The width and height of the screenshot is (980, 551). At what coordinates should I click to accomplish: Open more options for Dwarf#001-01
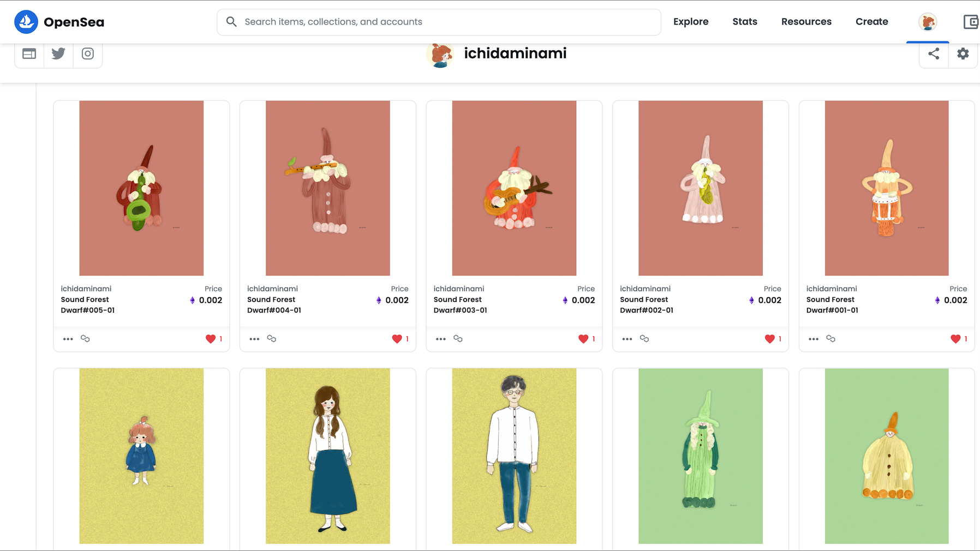(814, 339)
